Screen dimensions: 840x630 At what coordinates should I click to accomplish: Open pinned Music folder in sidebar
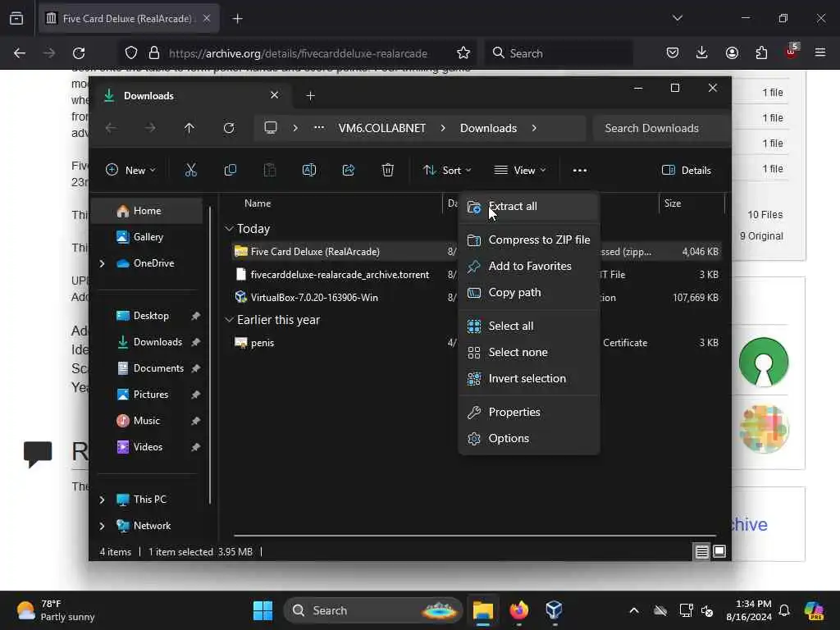click(146, 421)
